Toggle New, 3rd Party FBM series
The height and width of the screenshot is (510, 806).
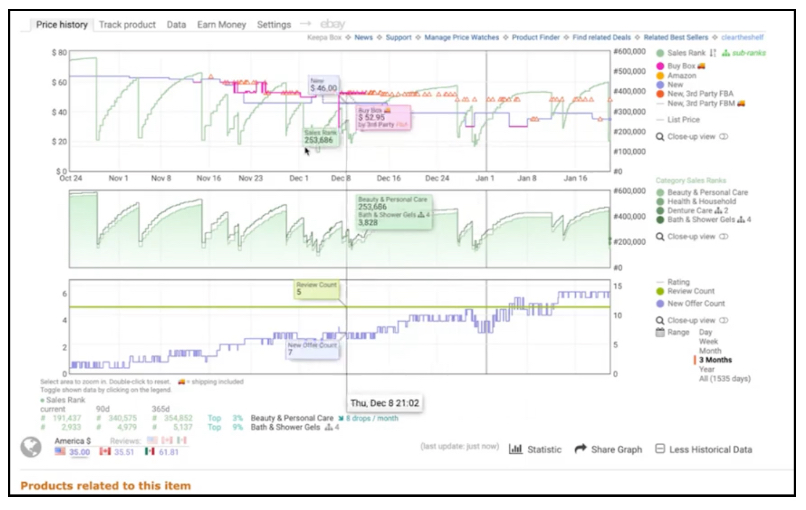pos(701,103)
